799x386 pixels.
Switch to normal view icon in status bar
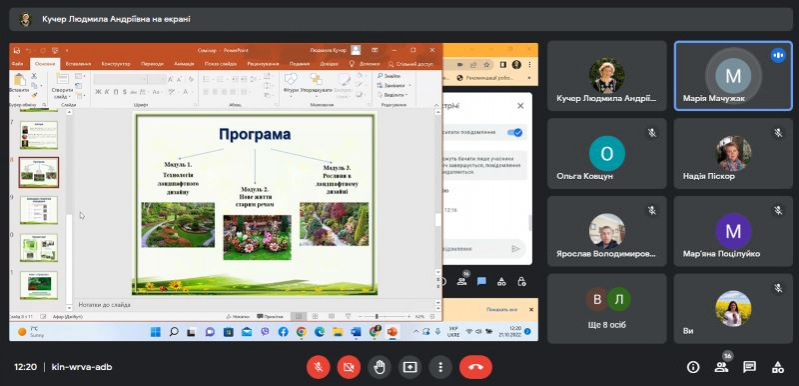tap(299, 316)
